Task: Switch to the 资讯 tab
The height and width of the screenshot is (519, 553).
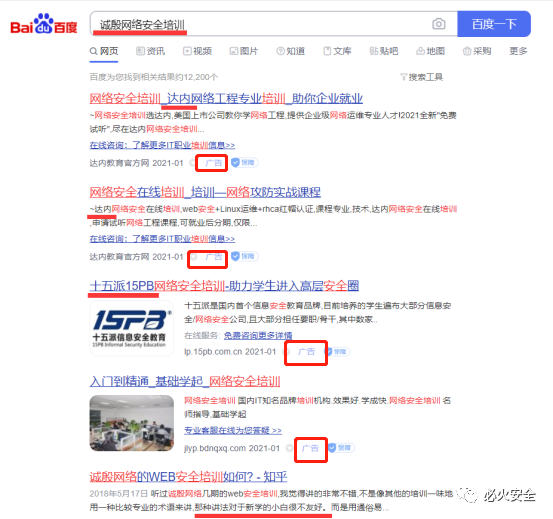Action: [x=151, y=51]
